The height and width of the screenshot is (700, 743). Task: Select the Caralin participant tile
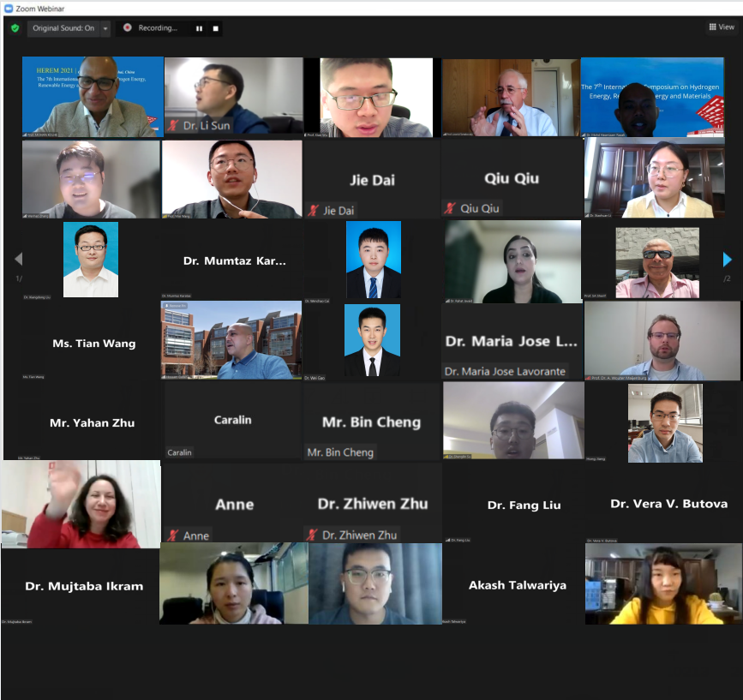click(x=232, y=421)
